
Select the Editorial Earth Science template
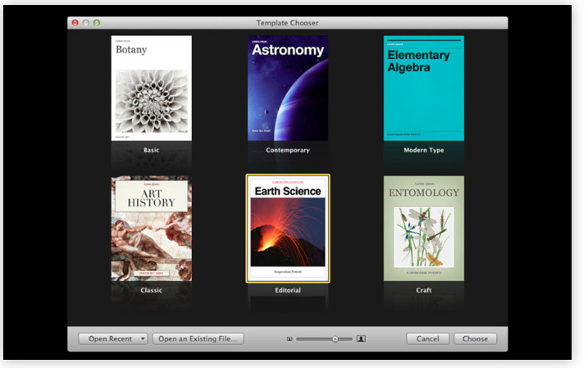point(288,229)
